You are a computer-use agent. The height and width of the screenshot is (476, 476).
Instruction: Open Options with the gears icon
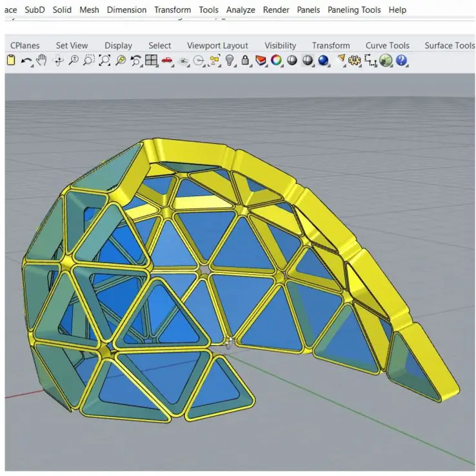pyautogui.click(x=354, y=61)
